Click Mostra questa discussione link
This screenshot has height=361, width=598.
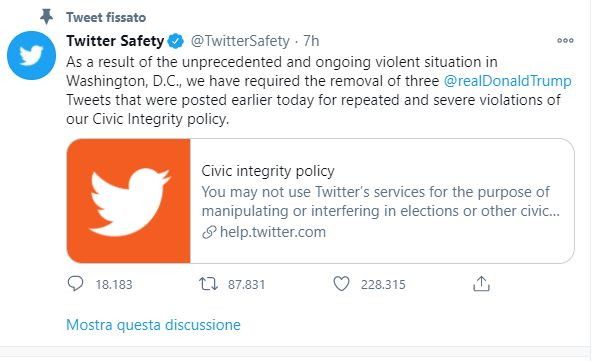pos(153,325)
